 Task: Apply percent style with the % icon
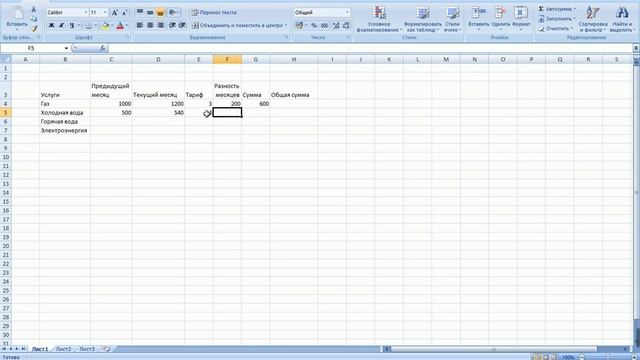(x=314, y=25)
